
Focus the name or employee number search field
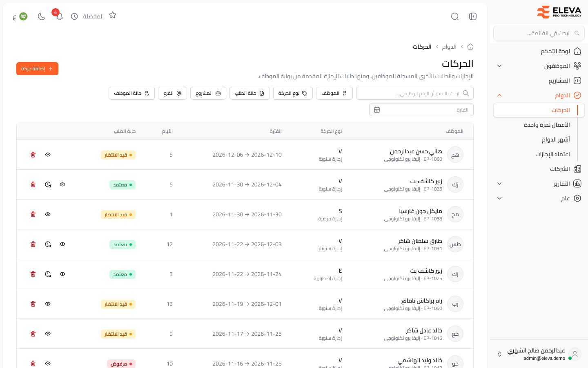coord(415,93)
